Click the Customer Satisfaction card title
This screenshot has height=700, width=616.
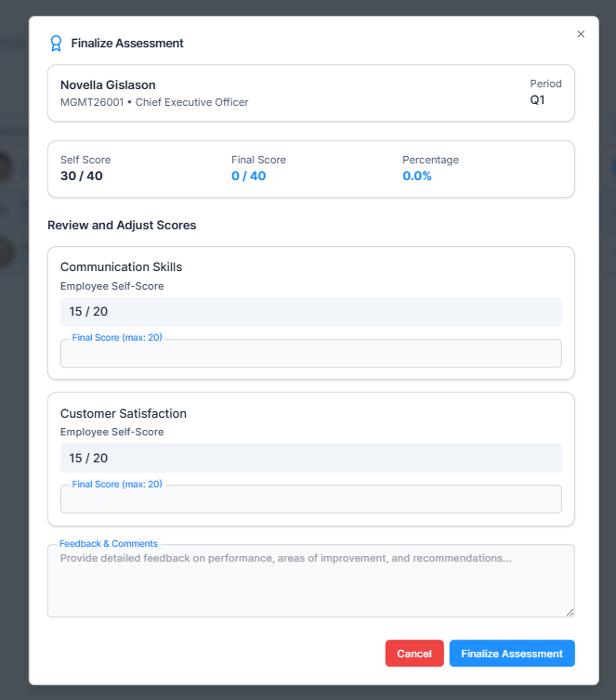tap(124, 413)
